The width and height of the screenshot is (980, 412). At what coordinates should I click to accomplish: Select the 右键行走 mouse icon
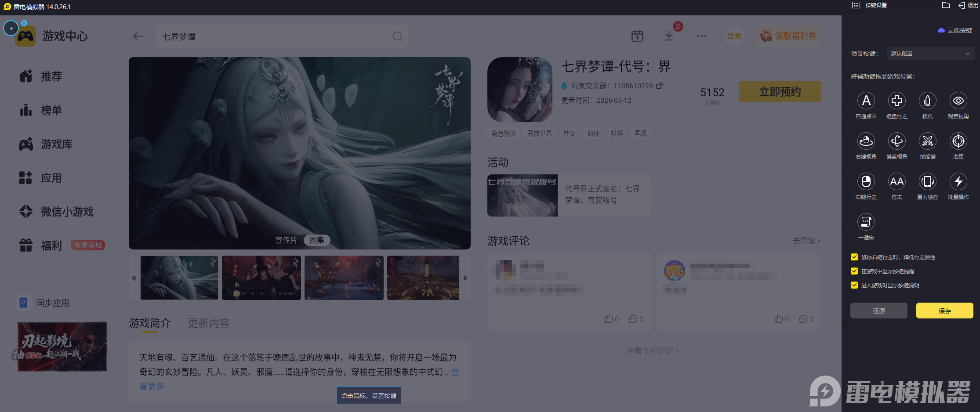866,182
